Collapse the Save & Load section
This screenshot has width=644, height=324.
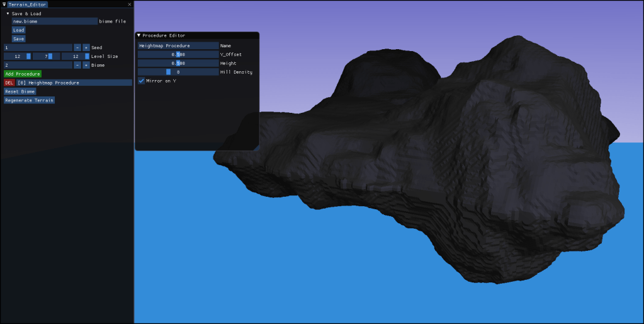[8, 13]
